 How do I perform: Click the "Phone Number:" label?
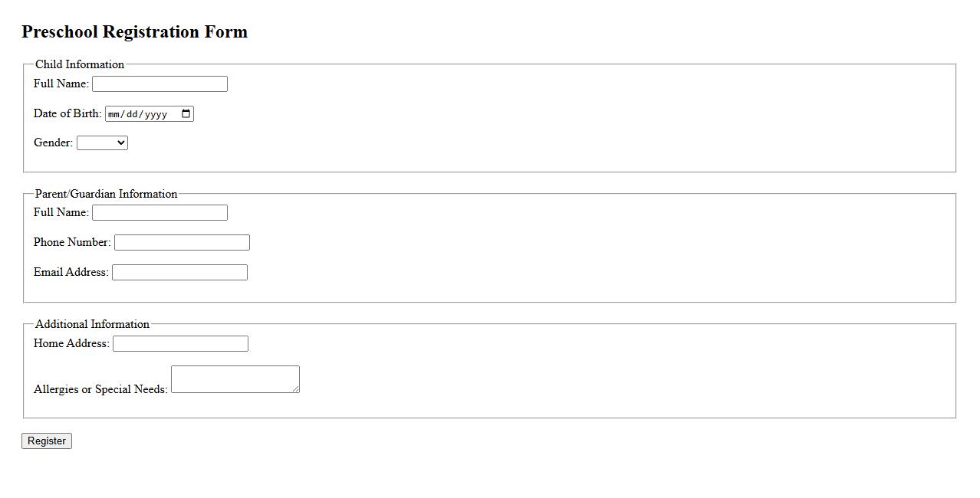click(72, 242)
